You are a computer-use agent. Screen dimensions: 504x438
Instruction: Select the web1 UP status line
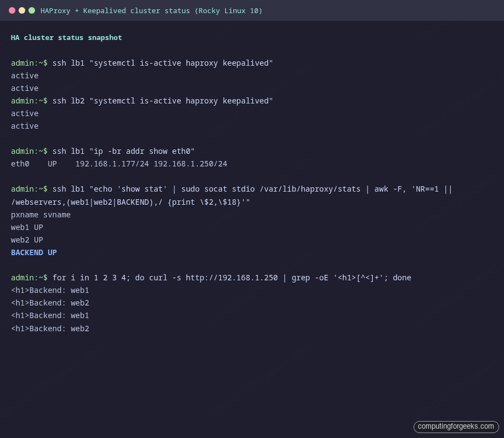coord(27,227)
